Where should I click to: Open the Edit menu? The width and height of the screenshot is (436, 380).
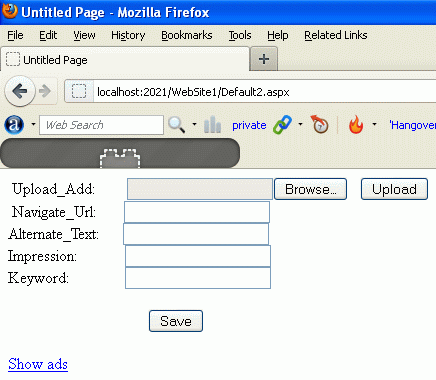coord(48,35)
